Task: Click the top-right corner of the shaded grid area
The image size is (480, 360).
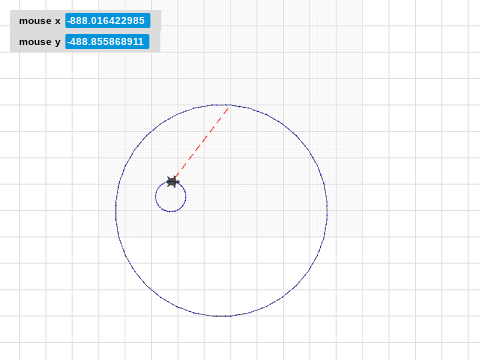Action: [x=363, y=1]
